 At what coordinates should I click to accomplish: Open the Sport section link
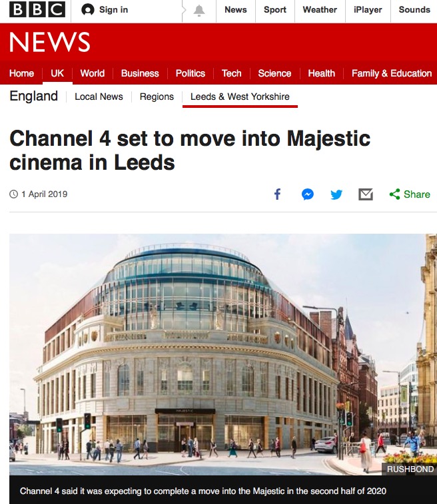point(275,10)
